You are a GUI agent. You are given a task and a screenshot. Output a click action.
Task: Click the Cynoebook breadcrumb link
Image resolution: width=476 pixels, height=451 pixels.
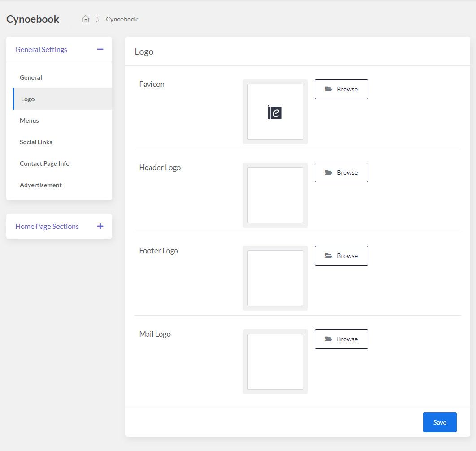[121, 19]
